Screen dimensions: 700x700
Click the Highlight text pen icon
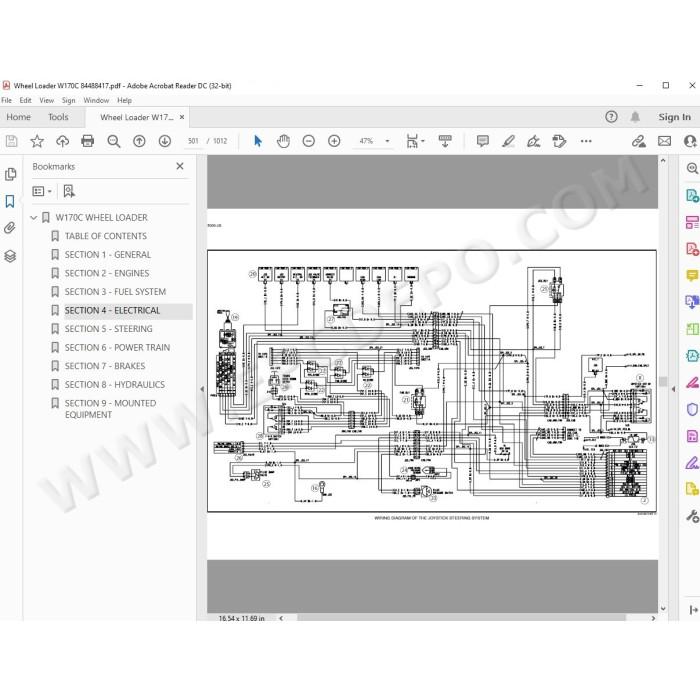click(x=508, y=141)
